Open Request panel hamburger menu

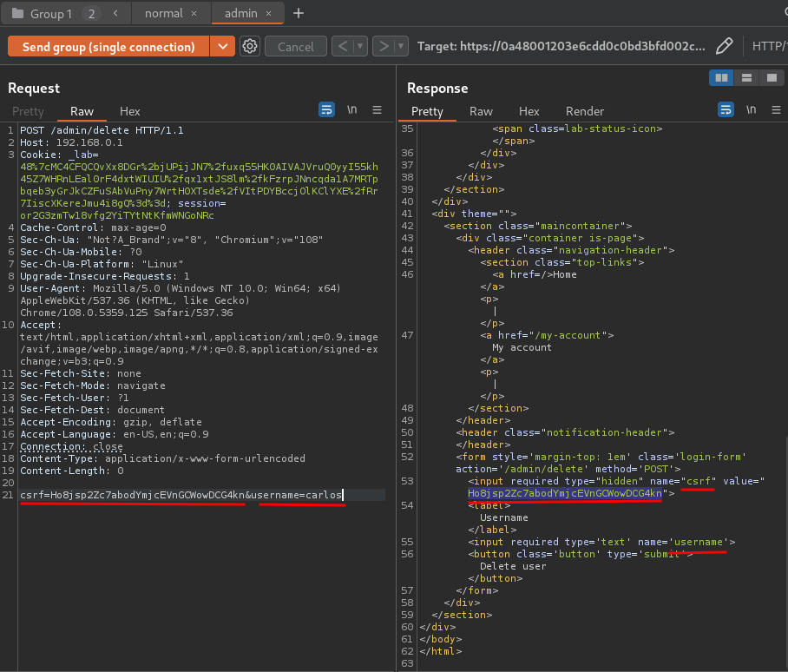coord(377,109)
